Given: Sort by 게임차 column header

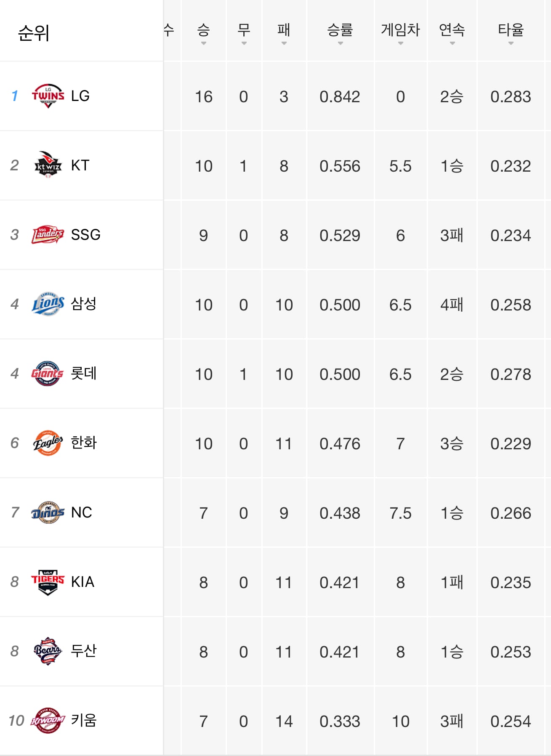Looking at the screenshot, I should (x=400, y=33).
